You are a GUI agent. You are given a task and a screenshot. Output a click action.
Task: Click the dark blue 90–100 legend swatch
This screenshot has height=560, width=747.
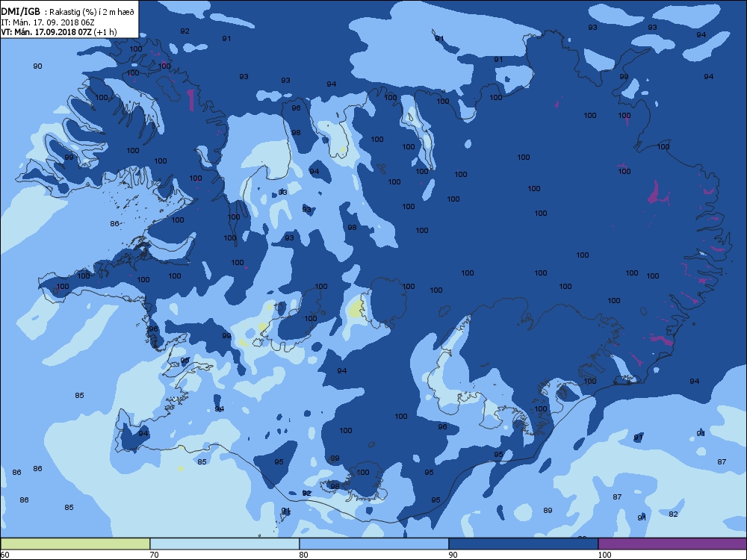pos(523,544)
